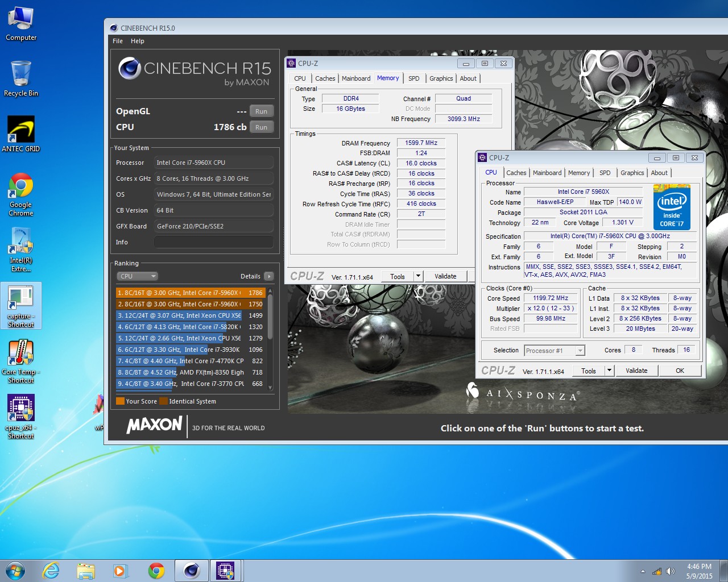
Task: Click the CINEBENCH logo sphere icon
Action: pos(130,68)
